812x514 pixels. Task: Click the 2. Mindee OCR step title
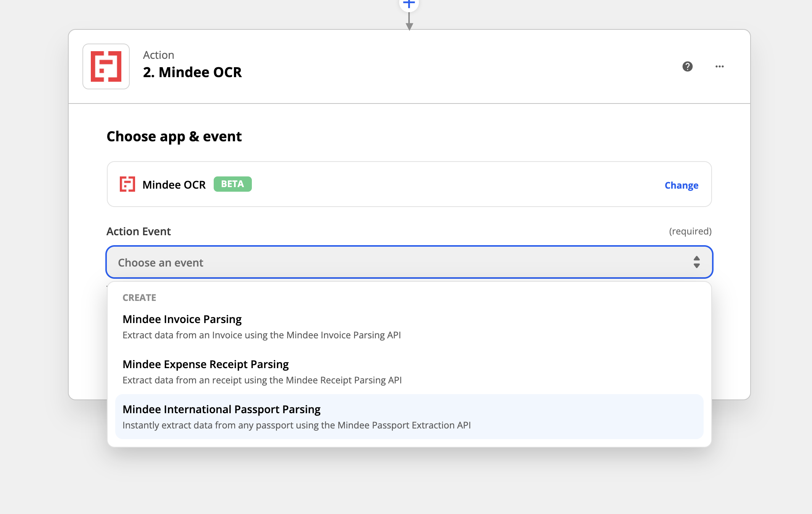192,72
